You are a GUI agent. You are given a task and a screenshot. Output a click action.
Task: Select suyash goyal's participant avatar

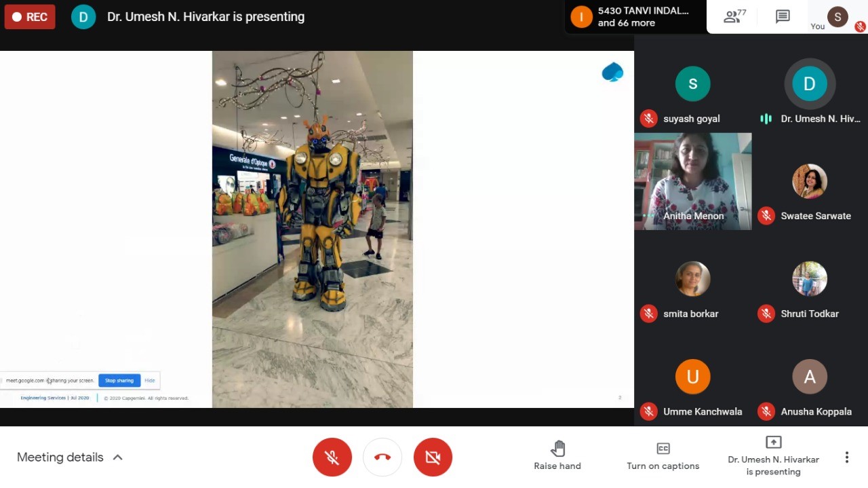692,83
